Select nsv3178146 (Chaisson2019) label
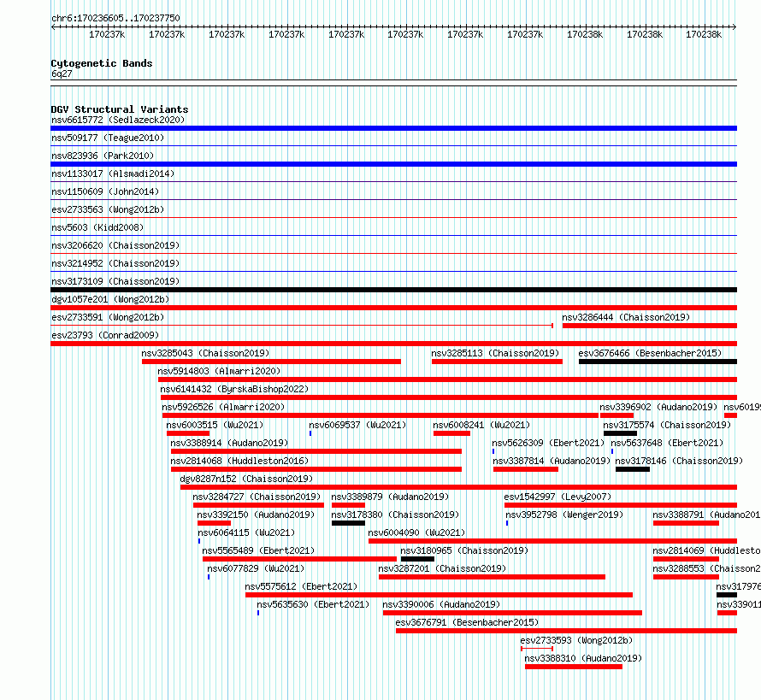This screenshot has width=761, height=700. coord(679,461)
